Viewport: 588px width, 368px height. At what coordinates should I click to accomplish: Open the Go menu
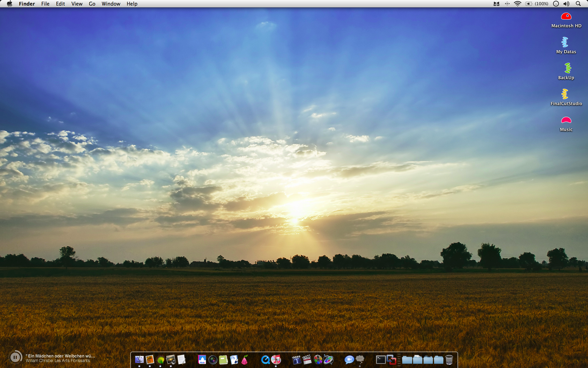[x=92, y=4]
